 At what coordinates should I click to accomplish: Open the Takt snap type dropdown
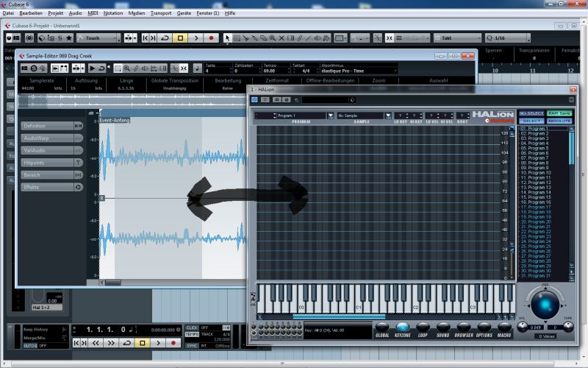tap(457, 38)
